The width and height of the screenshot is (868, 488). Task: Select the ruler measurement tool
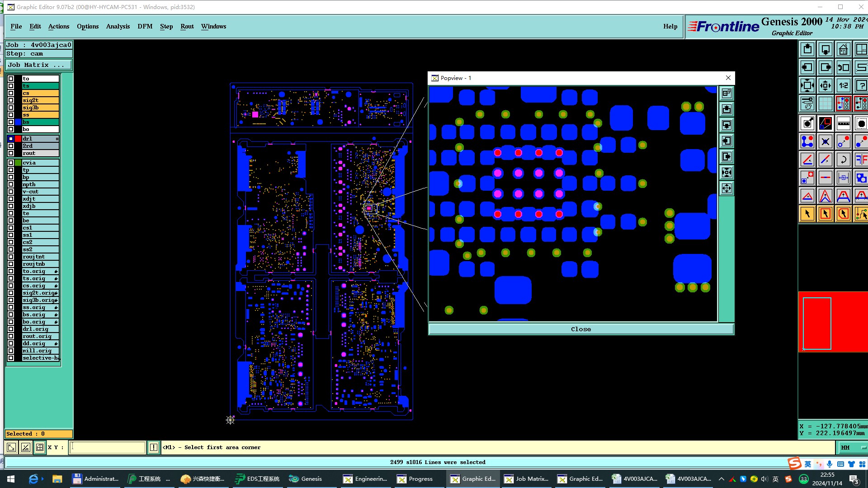coord(843,123)
